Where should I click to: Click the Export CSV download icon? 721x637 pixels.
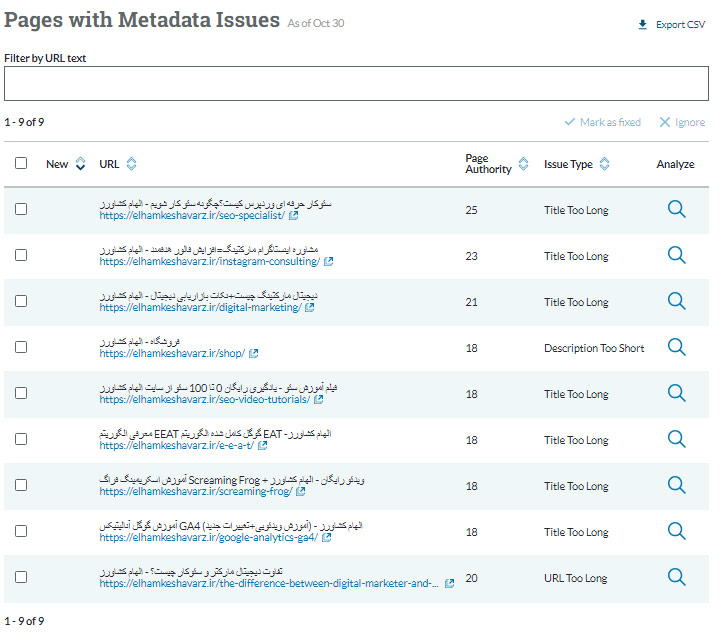pos(642,25)
